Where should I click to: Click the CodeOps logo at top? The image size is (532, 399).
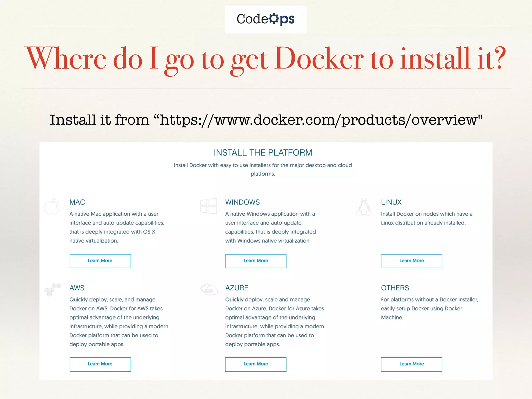(x=265, y=19)
